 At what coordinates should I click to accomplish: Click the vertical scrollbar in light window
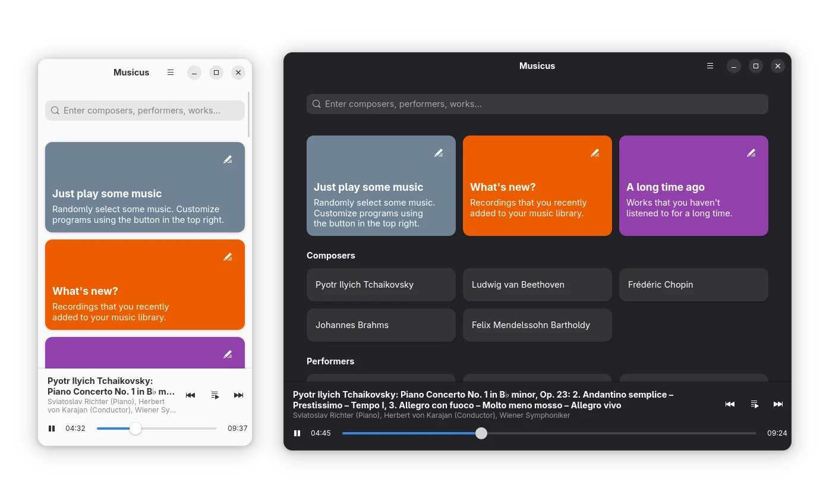[248, 114]
